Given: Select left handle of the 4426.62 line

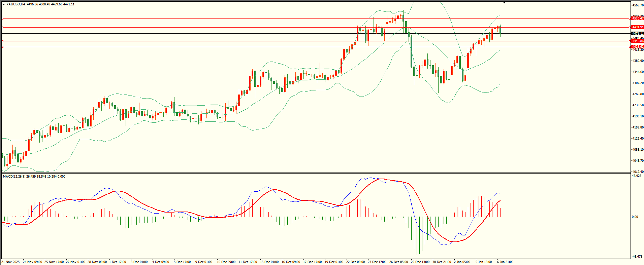Looking at the screenshot, I should coord(2,47).
